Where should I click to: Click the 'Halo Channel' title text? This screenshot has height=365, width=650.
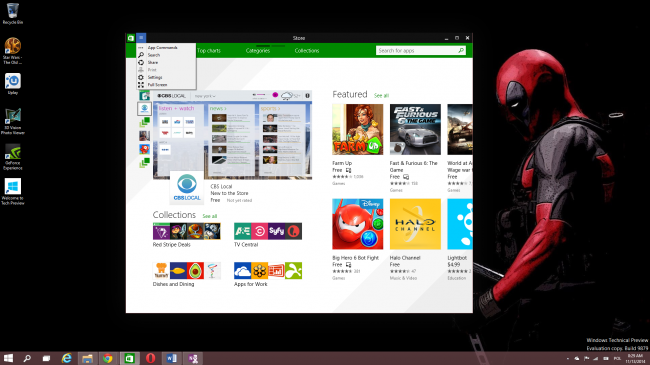pyautogui.click(x=405, y=258)
